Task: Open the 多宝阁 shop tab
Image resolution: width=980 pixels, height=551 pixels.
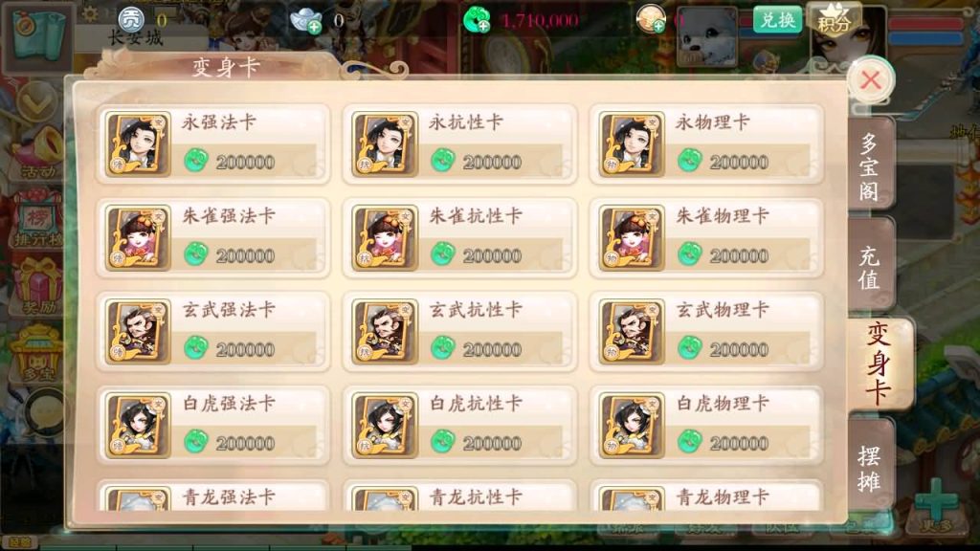Action: (x=870, y=165)
